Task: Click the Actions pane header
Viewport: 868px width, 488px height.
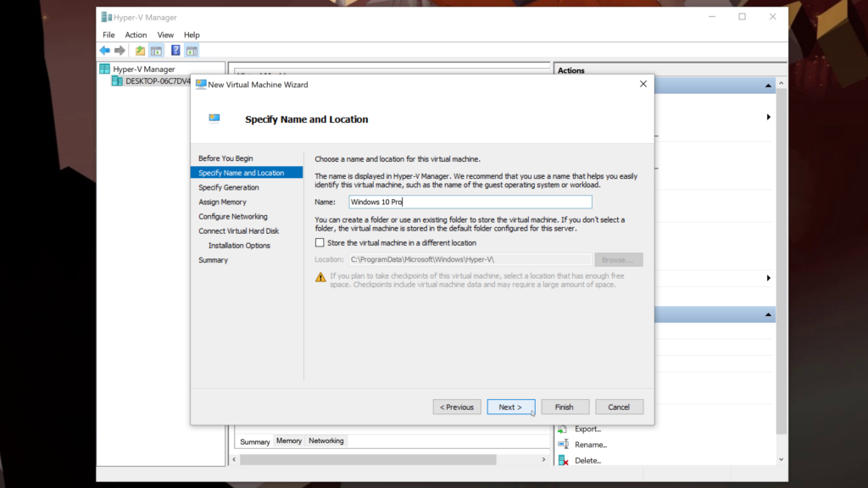Action: tap(570, 70)
